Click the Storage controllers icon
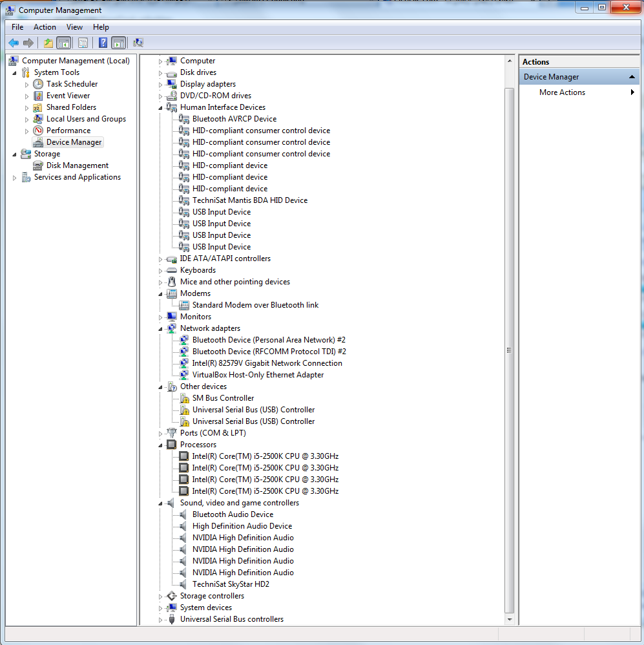The height and width of the screenshot is (645, 644). tap(172, 596)
